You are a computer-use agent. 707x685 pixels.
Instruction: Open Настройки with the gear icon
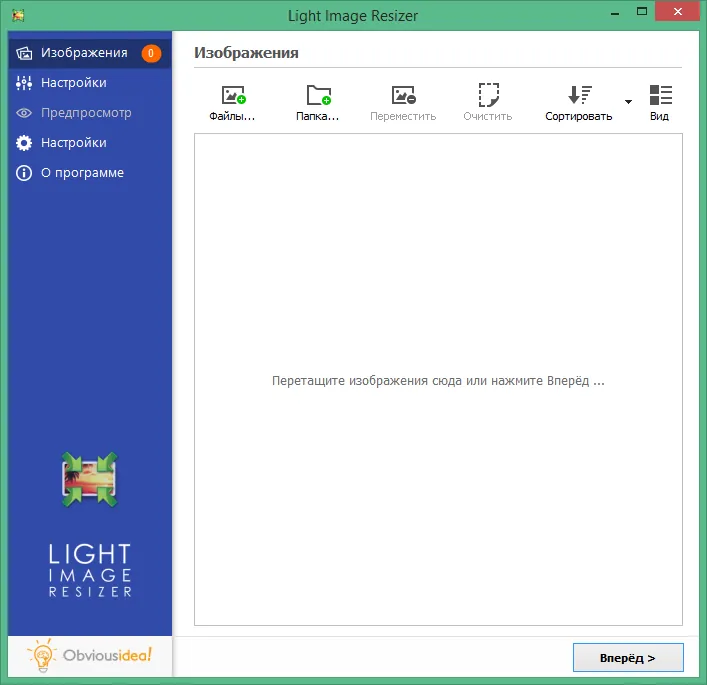[90, 143]
